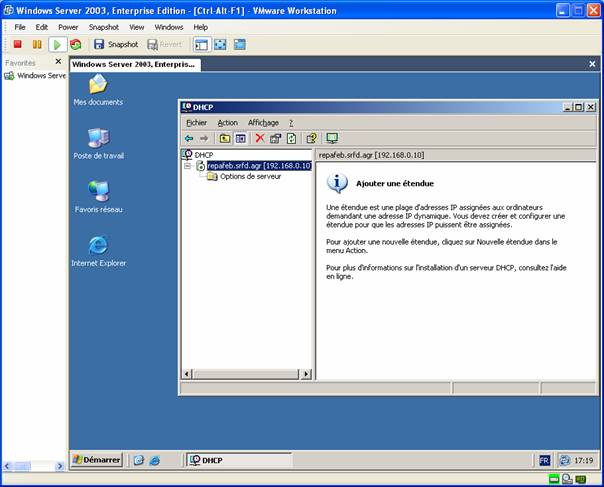Collapse the repafeb.srfd.agr server node

point(188,166)
